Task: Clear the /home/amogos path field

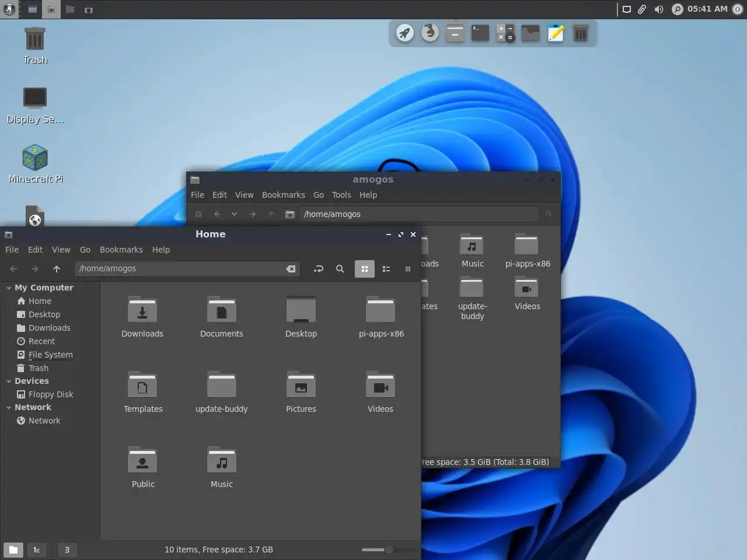Action: click(x=290, y=269)
